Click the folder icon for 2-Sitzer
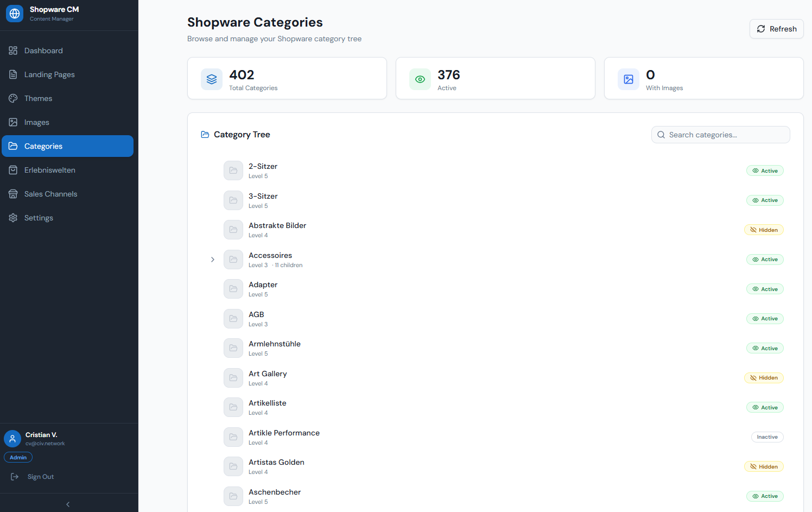This screenshot has height=512, width=812. [x=233, y=170]
